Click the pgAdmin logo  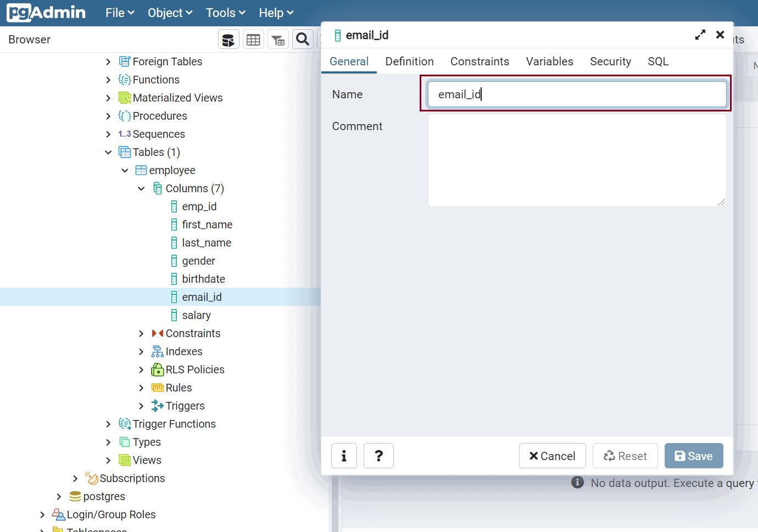(x=46, y=13)
